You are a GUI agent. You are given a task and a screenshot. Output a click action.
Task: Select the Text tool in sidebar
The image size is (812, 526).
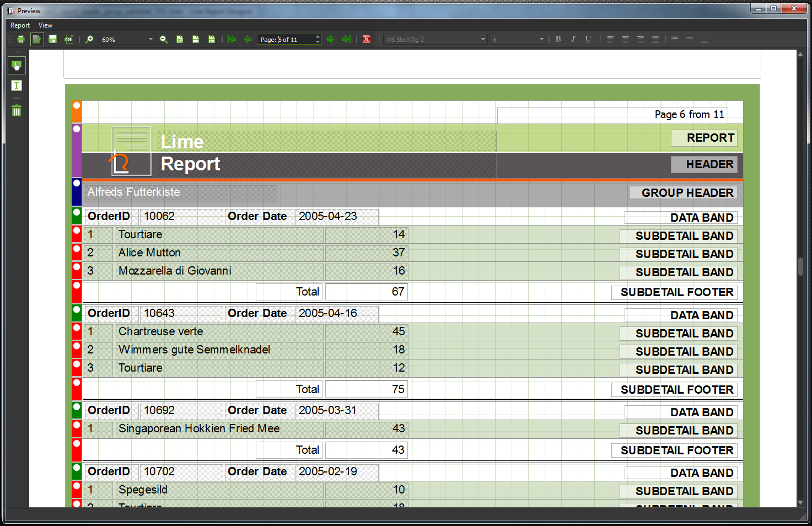pyautogui.click(x=17, y=85)
